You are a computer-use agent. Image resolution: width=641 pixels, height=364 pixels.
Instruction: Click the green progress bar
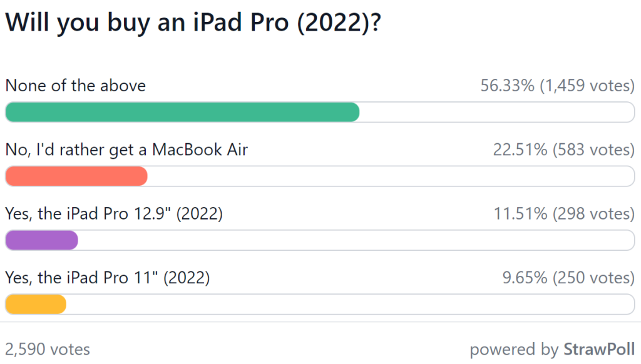coord(182,112)
